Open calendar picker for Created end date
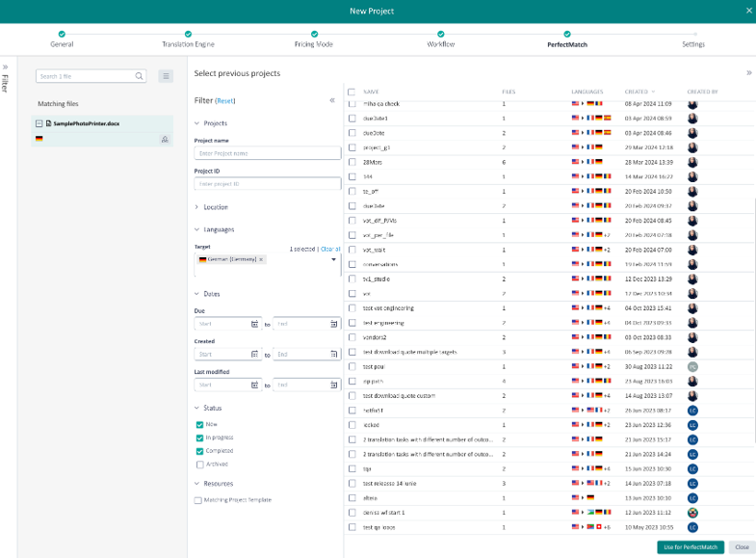The image size is (756, 558). pos(334,355)
